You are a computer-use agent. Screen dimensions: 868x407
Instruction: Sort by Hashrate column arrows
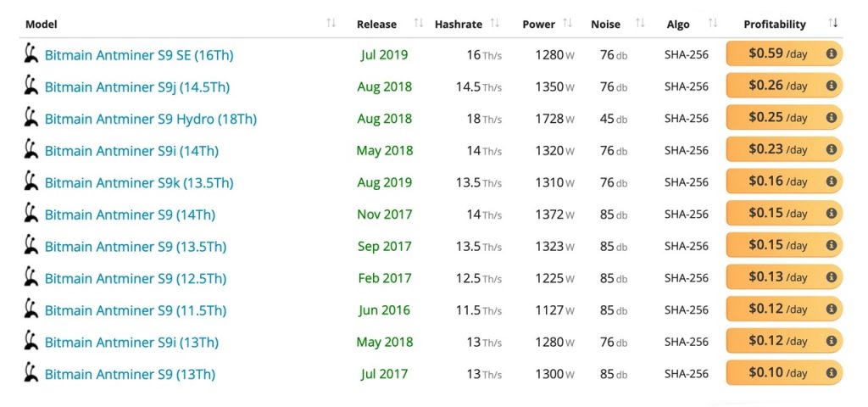point(495,23)
